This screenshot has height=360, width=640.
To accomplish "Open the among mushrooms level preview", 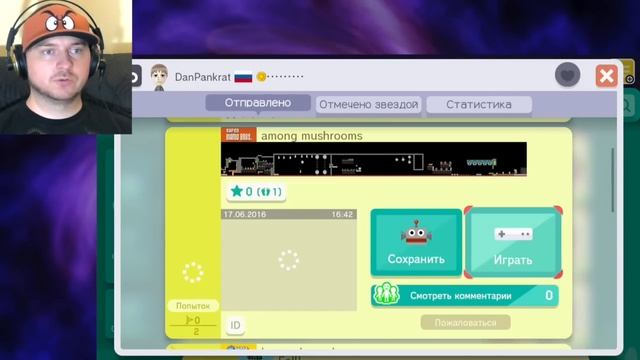I will (373, 159).
